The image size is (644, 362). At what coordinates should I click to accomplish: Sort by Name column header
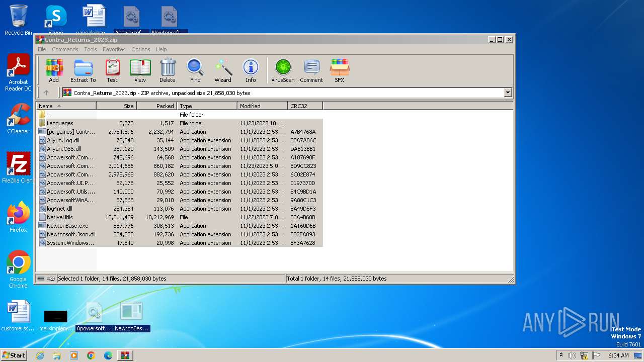click(x=66, y=106)
